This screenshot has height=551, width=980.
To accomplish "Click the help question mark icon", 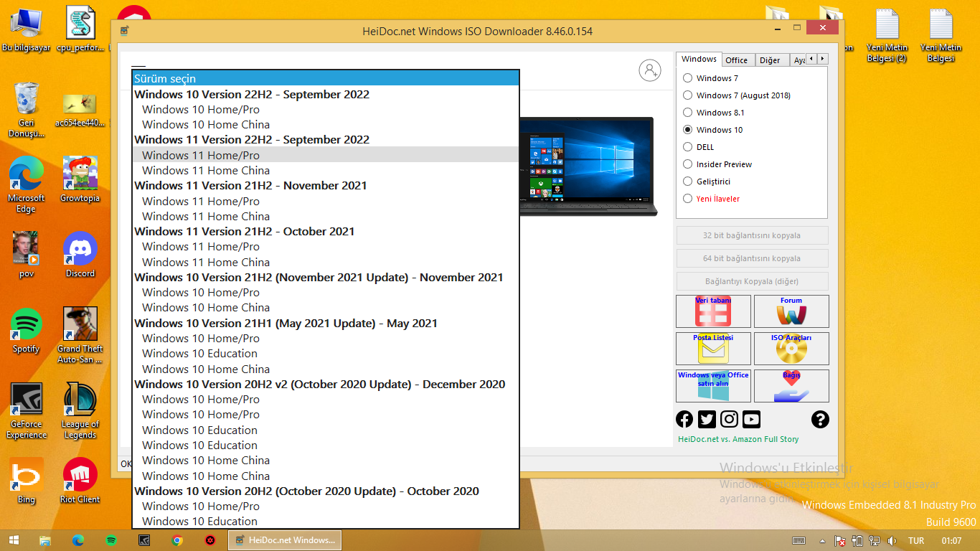I will coord(820,420).
